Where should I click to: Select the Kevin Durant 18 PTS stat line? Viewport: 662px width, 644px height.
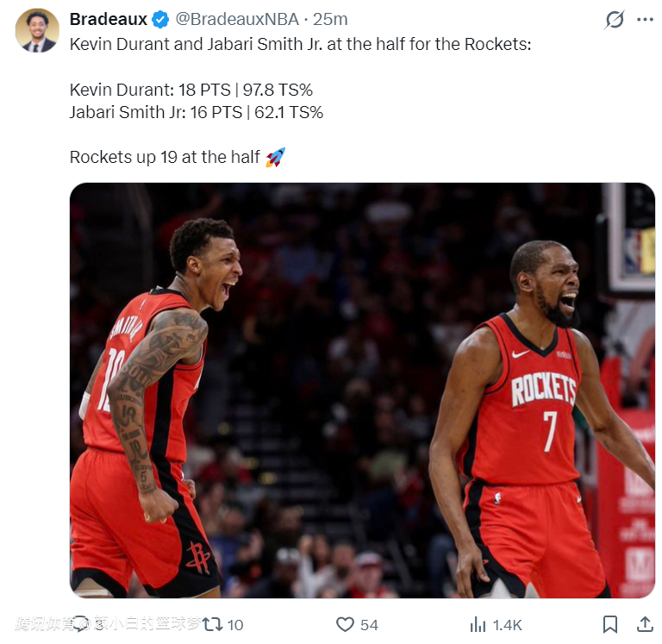[x=191, y=90]
